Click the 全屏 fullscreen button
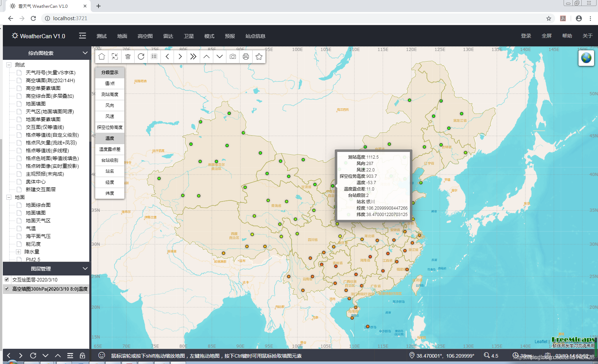Viewport: 598px width, 364px height. [547, 36]
